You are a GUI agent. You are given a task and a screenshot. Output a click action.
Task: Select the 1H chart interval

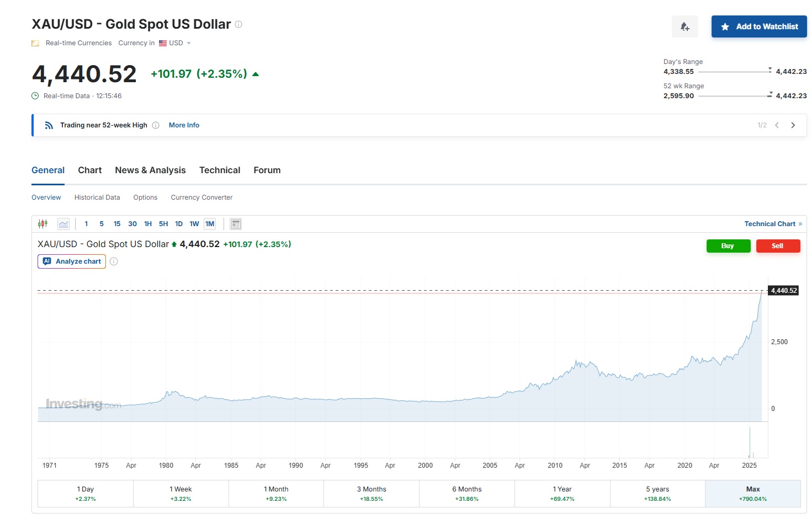click(148, 224)
